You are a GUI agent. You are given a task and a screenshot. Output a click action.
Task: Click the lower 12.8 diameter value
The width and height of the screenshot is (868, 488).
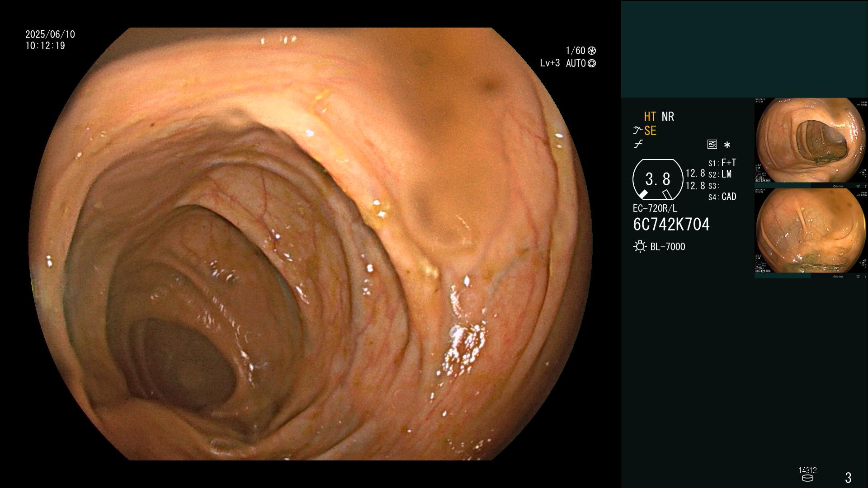click(x=695, y=186)
